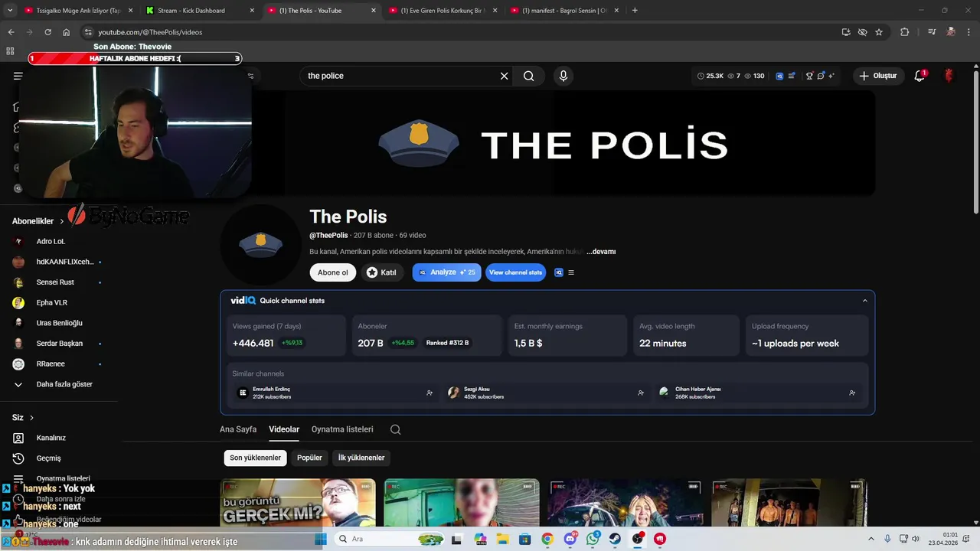Click the install app icon in address bar
Image resolution: width=980 pixels, height=551 pixels.
click(x=846, y=32)
